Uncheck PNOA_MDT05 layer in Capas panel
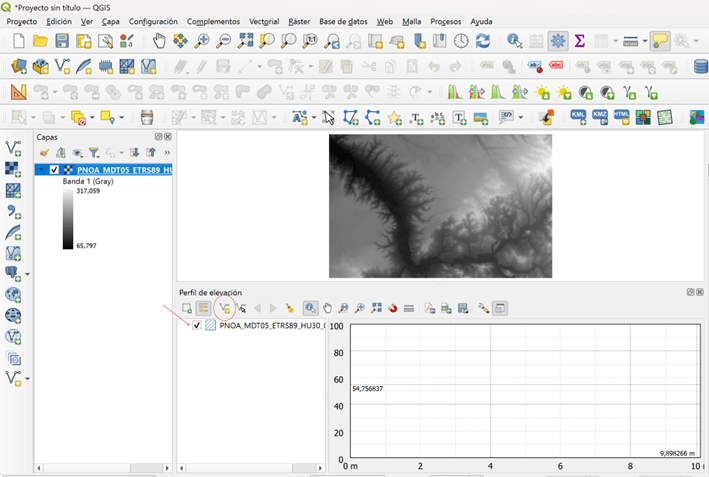Viewport: 709px width, 477px height. pyautogui.click(x=55, y=170)
